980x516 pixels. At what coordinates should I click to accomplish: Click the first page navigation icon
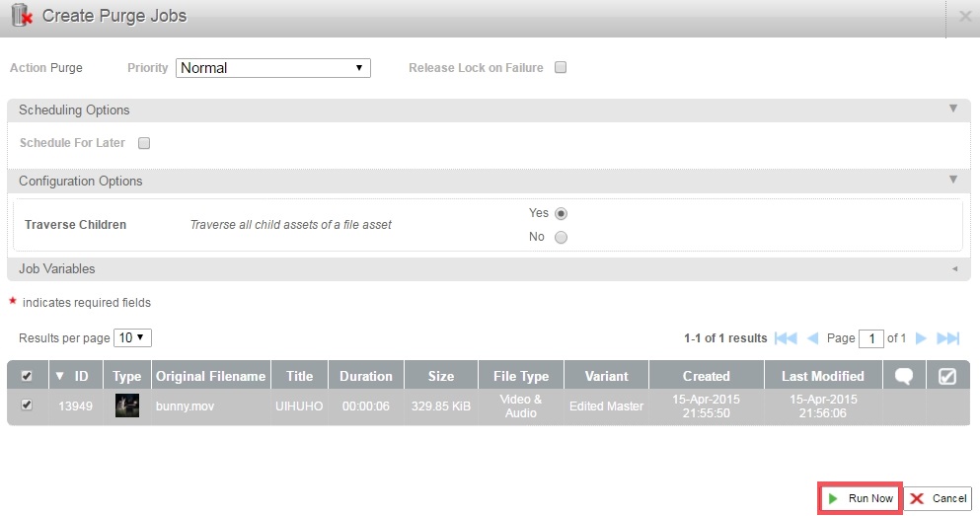click(x=786, y=338)
